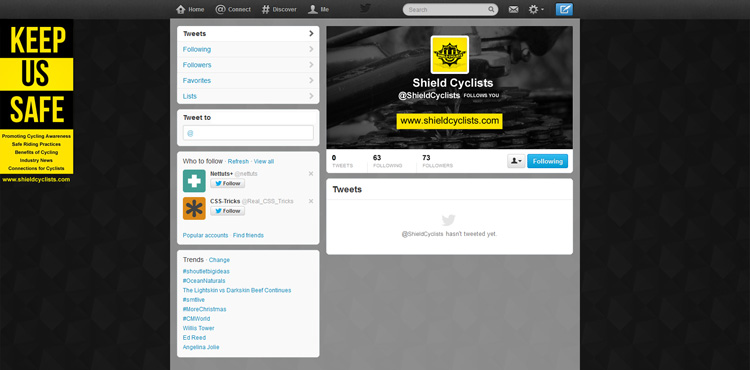Click the Nettuts+ avatar
The height and width of the screenshot is (370, 750).
194,181
